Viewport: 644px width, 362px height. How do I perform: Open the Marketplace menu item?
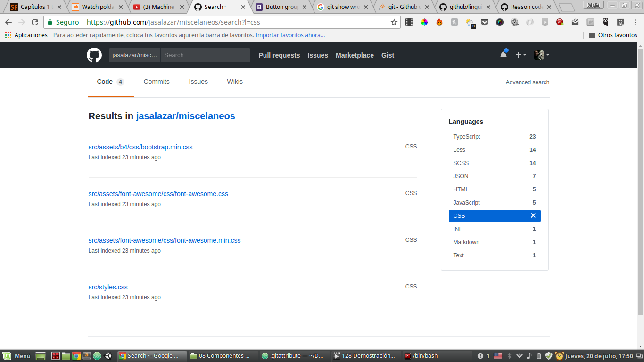[x=355, y=55]
